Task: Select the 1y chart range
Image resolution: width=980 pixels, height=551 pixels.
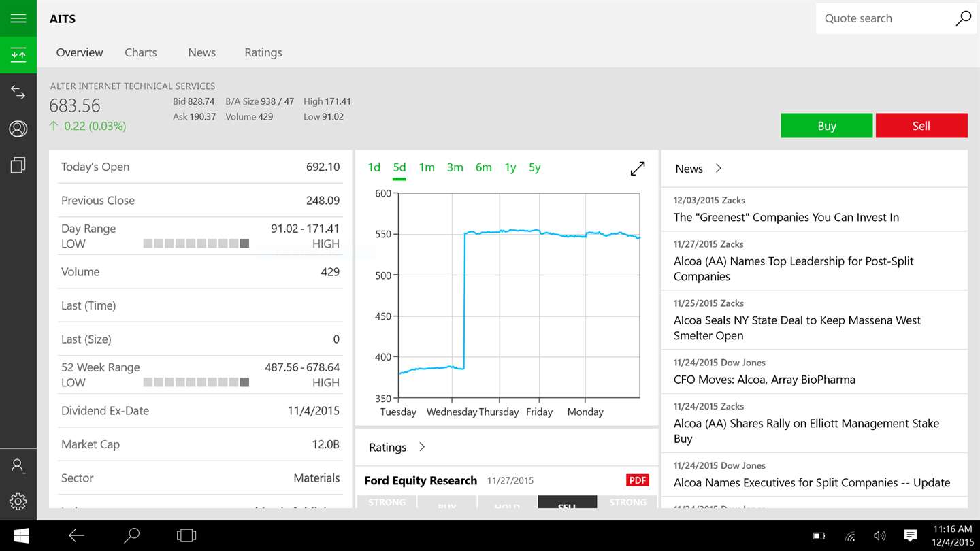Action: tap(510, 167)
